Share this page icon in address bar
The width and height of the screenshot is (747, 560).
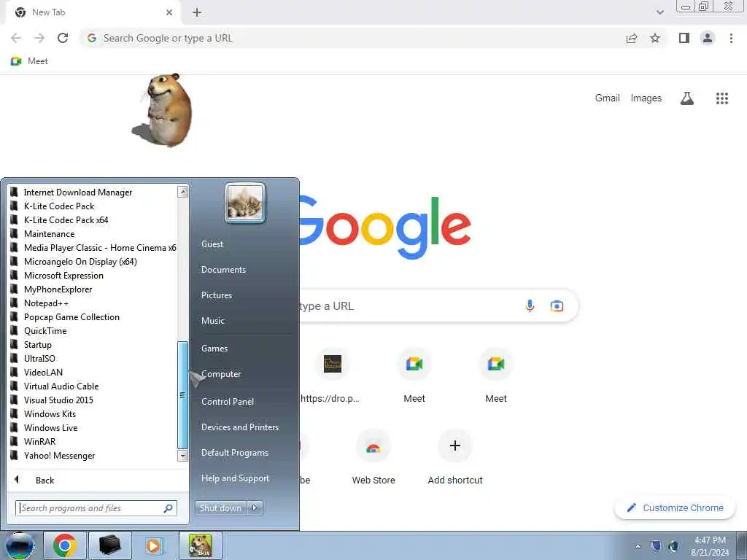(x=632, y=38)
